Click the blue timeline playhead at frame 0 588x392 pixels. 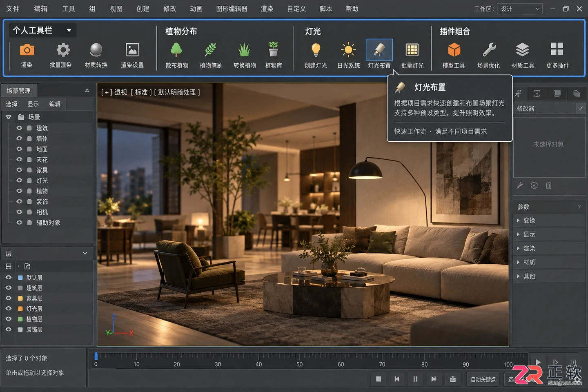point(96,356)
